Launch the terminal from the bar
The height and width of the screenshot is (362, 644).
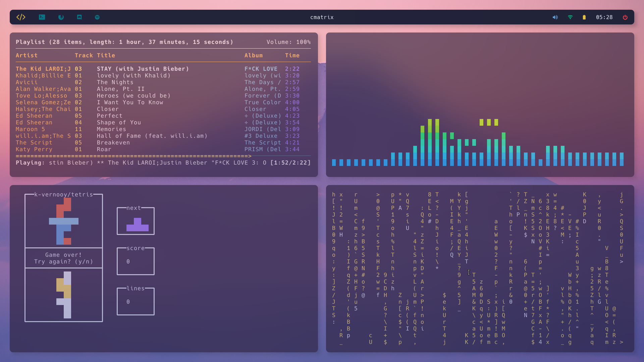click(42, 17)
